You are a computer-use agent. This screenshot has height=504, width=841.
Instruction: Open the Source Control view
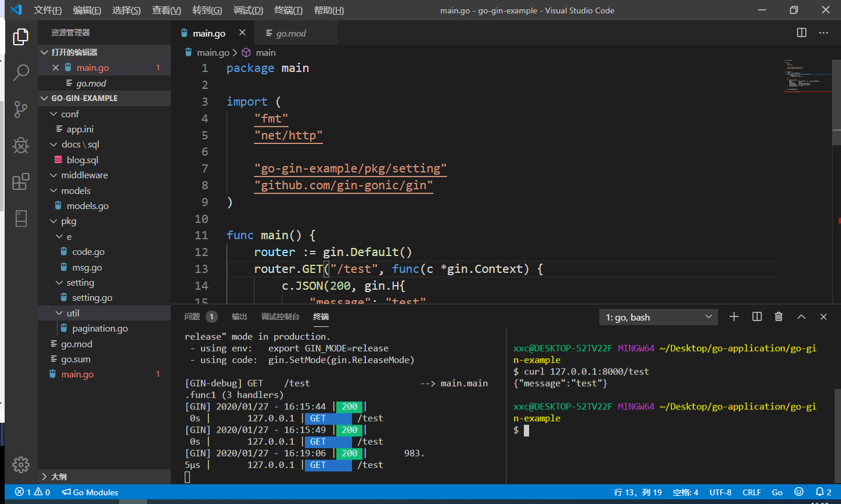click(x=21, y=109)
